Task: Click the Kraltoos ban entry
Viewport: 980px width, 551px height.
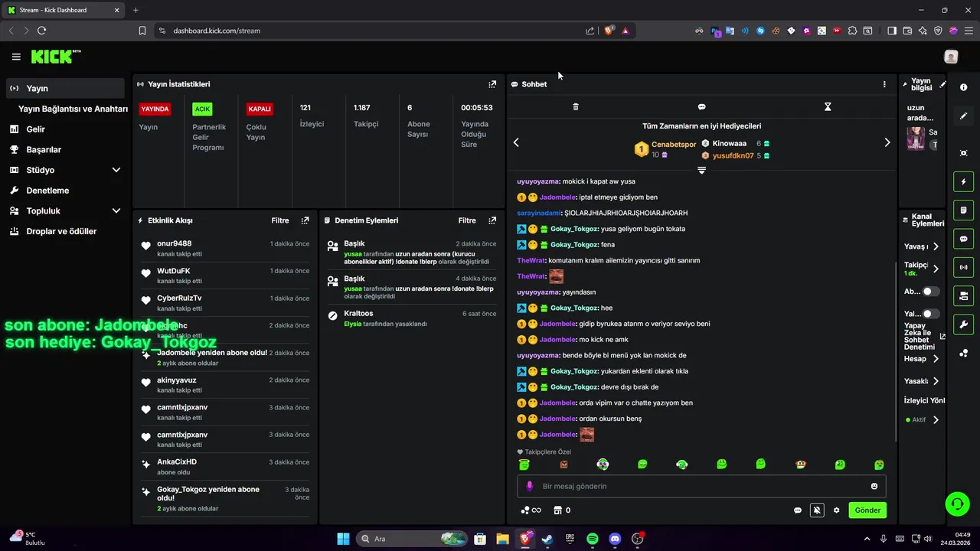Action: pos(412,318)
